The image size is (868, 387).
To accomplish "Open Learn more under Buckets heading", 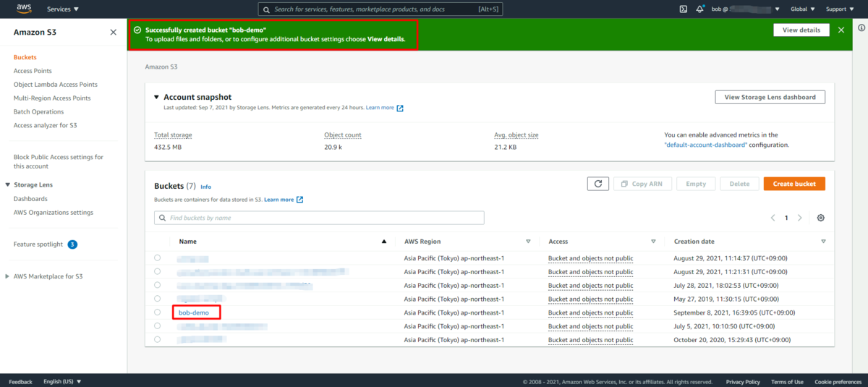I will coord(284,200).
